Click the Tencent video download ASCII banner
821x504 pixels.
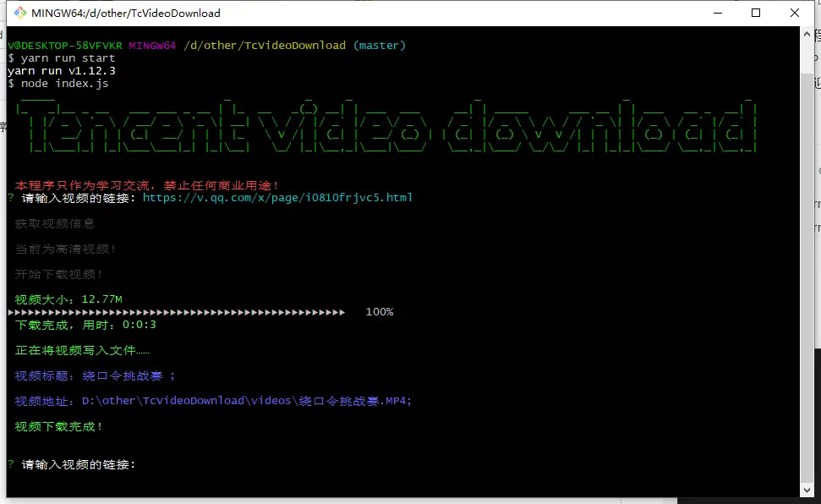386,124
